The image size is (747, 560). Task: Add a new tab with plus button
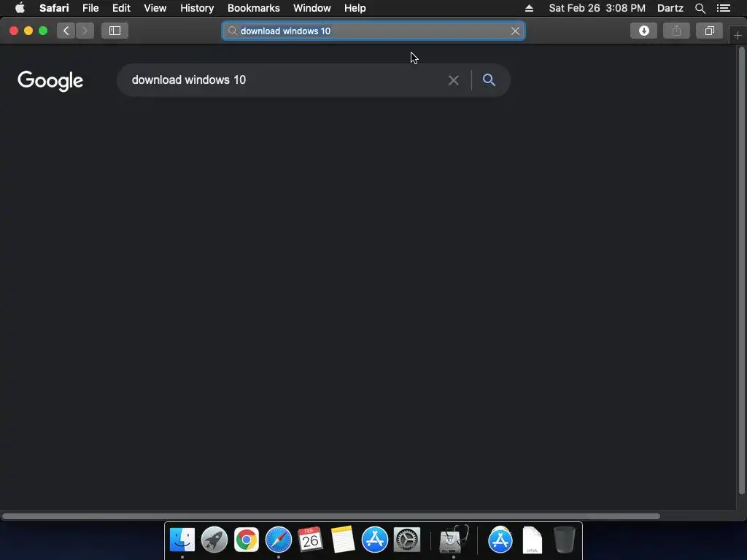coord(738,35)
